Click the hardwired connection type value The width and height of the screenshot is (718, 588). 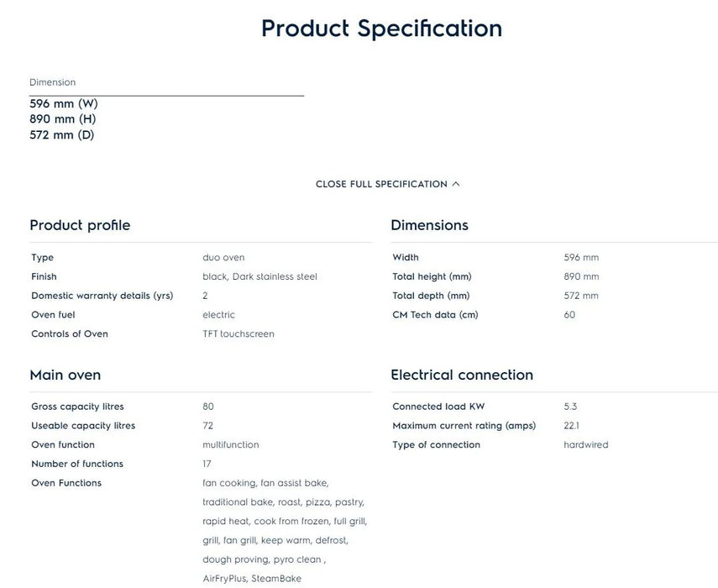point(586,445)
